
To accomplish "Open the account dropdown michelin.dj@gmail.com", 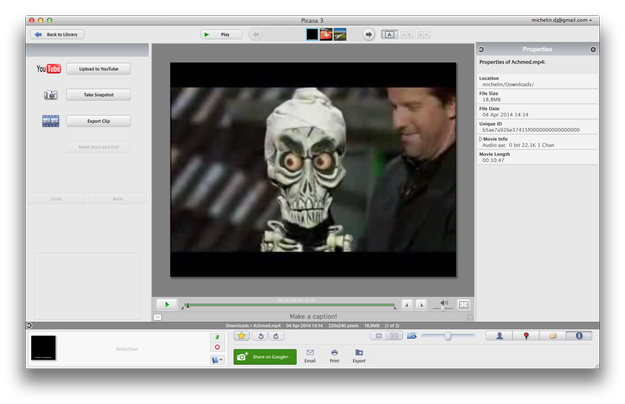I will coord(562,20).
